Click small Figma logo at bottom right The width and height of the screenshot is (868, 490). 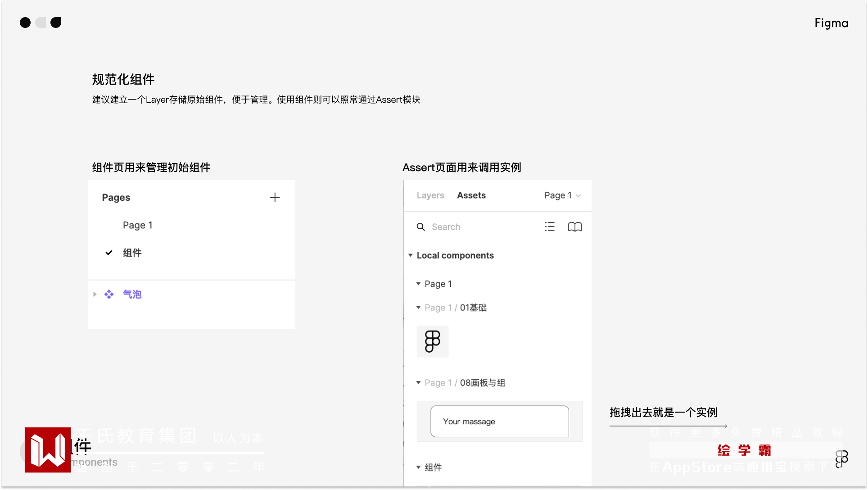[841, 458]
